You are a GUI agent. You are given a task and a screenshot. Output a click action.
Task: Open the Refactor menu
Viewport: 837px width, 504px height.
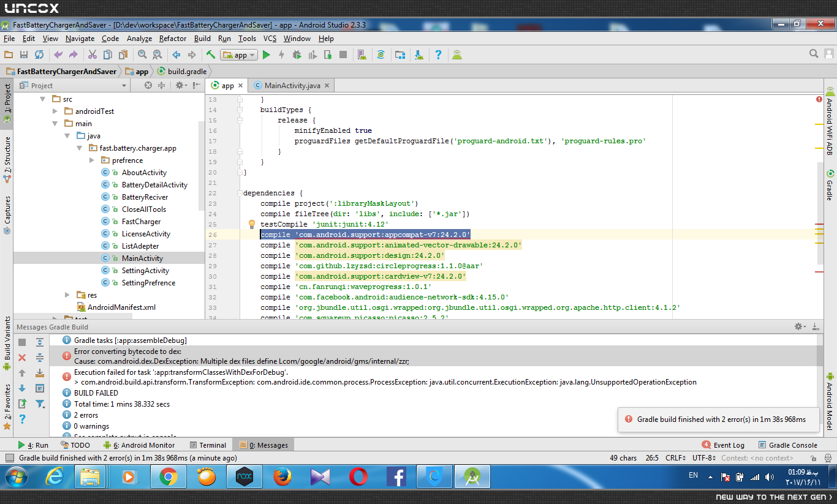click(173, 39)
